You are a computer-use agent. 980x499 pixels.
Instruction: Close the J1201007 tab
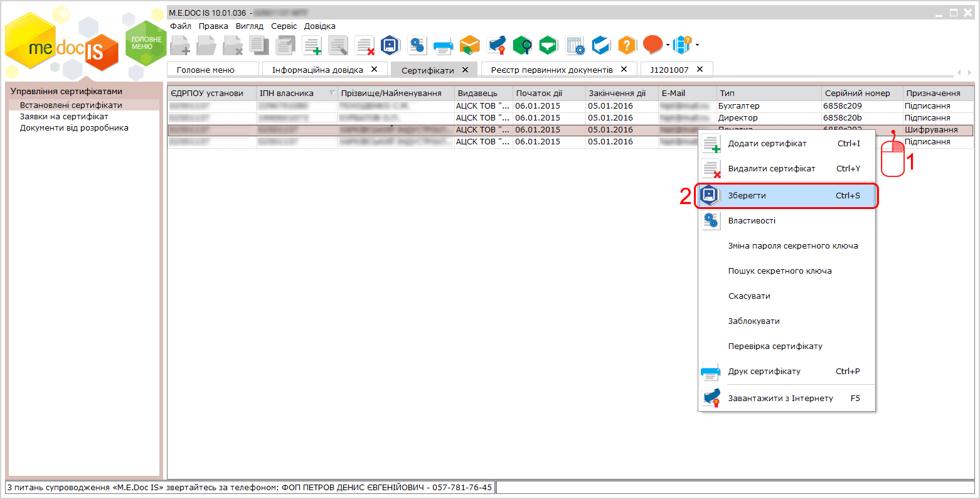coord(700,69)
